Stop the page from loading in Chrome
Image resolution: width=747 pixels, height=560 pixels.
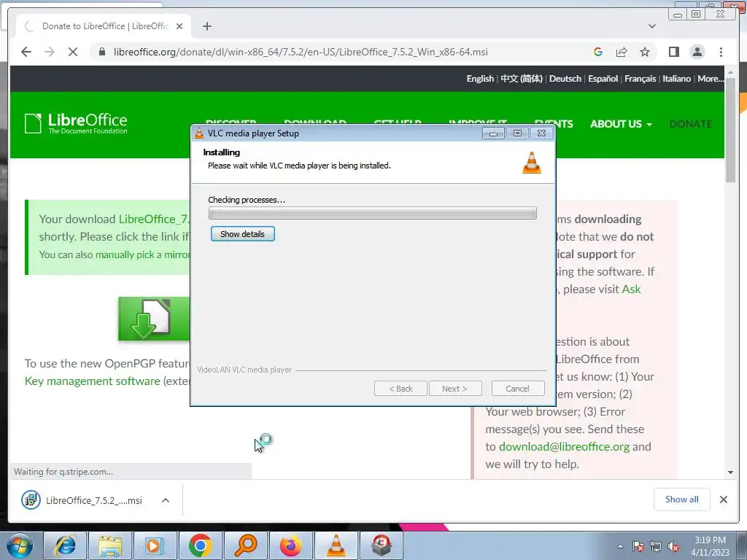(73, 52)
